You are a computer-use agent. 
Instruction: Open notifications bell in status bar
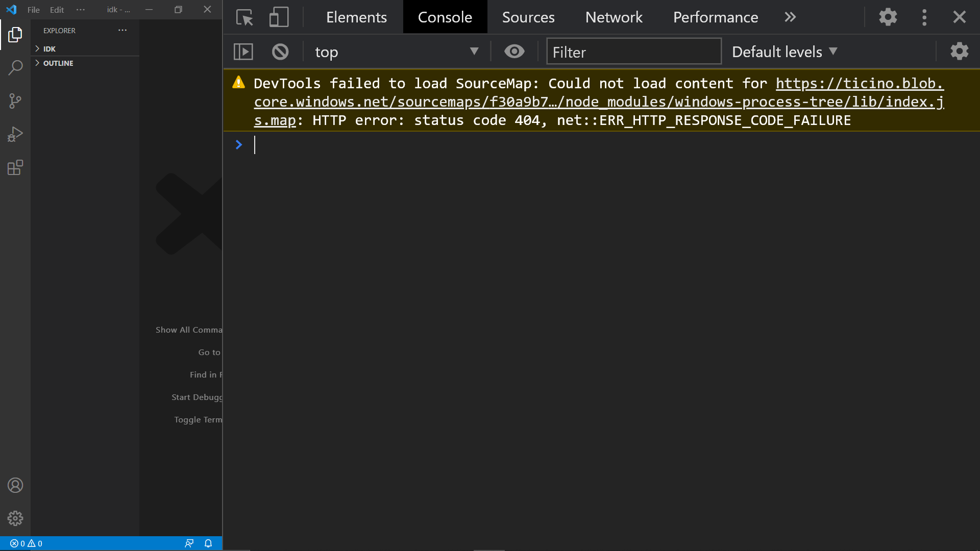coord(208,543)
